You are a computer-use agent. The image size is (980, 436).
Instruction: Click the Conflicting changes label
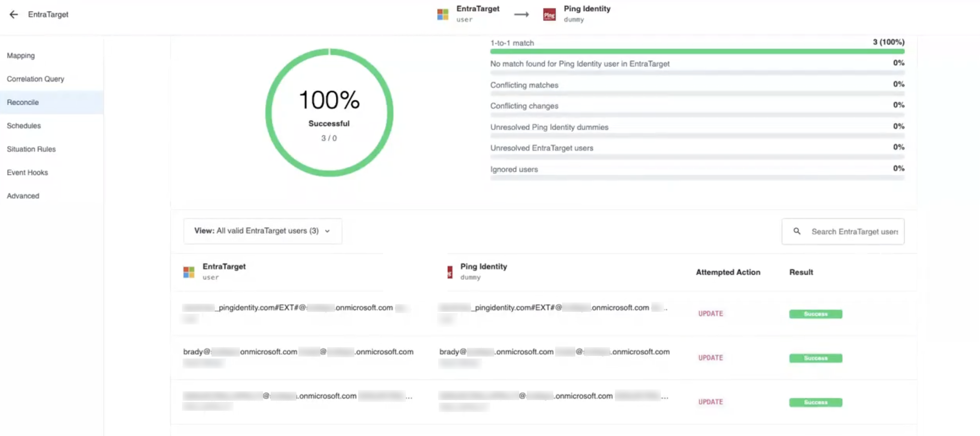click(x=524, y=106)
